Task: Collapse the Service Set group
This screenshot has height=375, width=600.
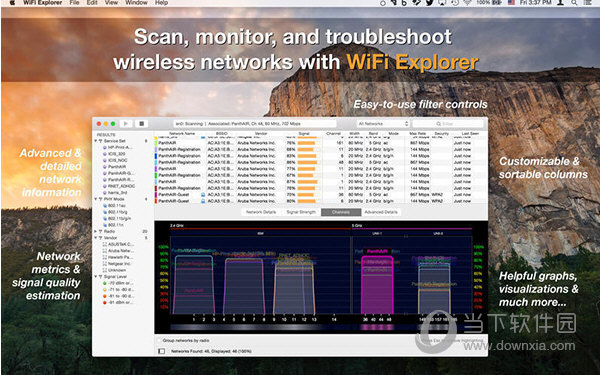Action: coord(96,141)
